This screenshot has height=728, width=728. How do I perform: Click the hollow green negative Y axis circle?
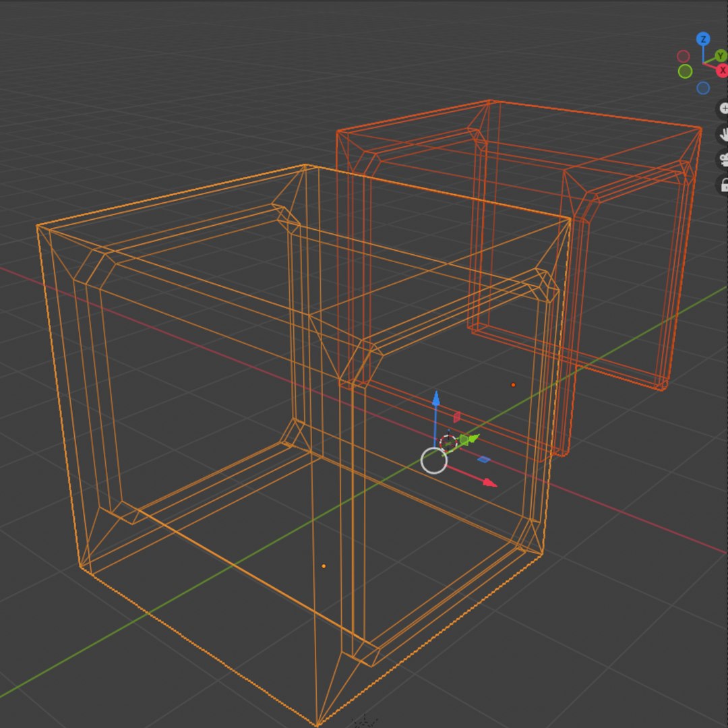[685, 71]
